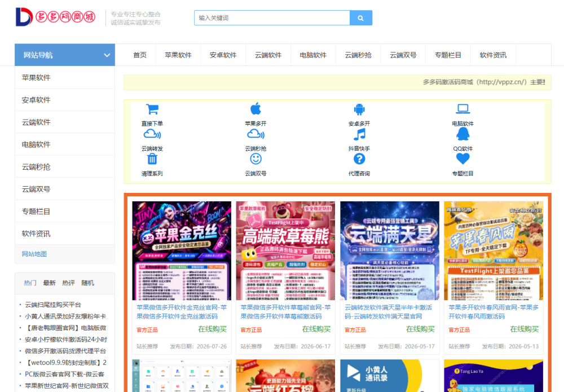
Task: Click 在线购买 on the 草莓熊 card
Action: [316, 329]
